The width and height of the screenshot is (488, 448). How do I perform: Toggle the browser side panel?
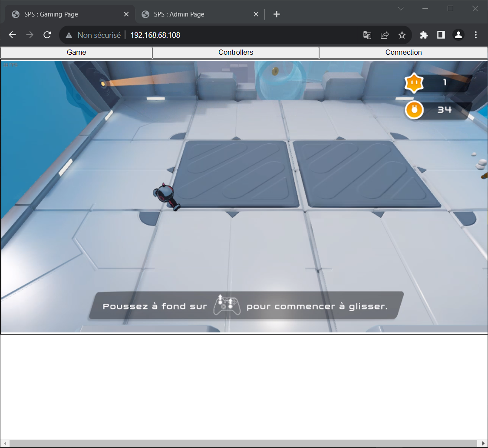click(x=441, y=35)
